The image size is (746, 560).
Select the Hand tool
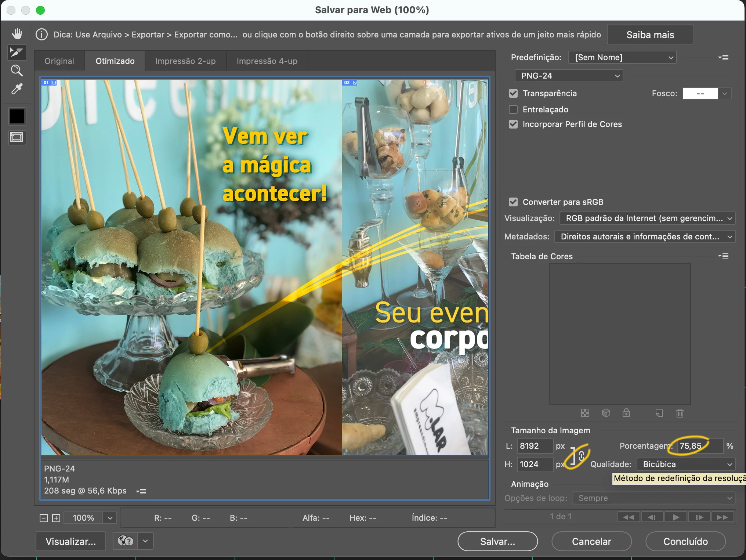[17, 34]
